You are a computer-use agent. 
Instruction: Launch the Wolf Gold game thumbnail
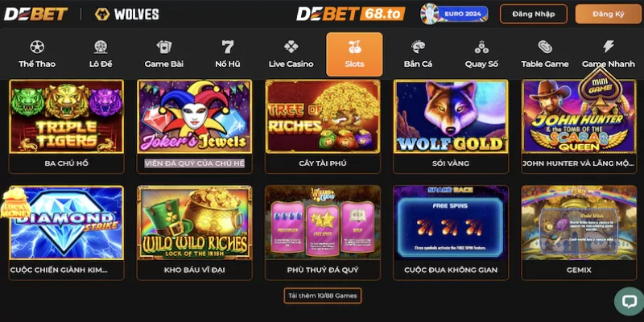451,117
